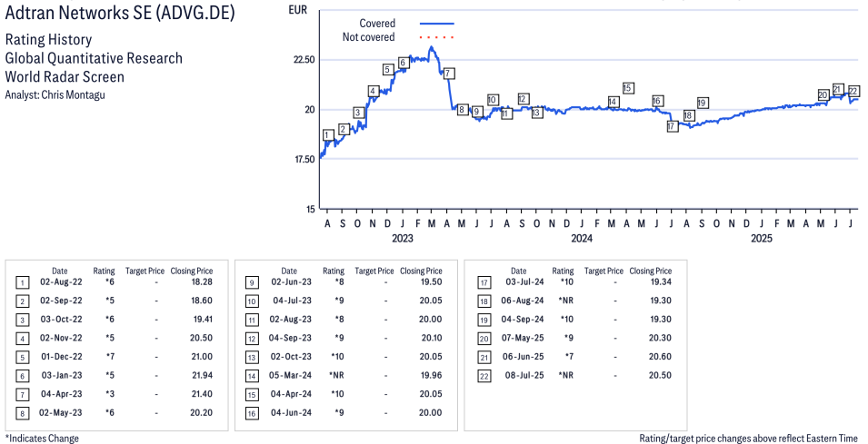
Task: Click the 01-Dec-22 date cell
Action: click(x=61, y=357)
